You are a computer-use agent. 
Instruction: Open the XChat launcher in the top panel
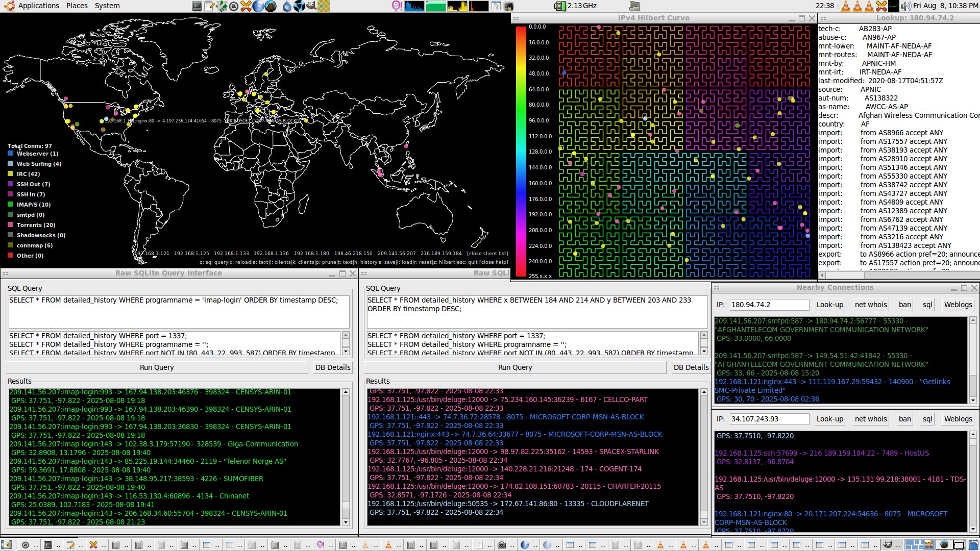[246, 6]
